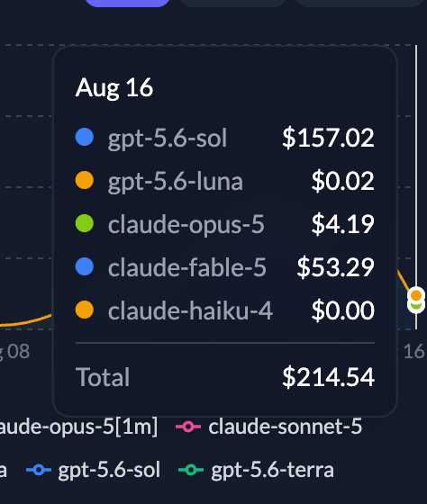
Task: Click the Aug 16 tooltip heading
Action: [114, 88]
